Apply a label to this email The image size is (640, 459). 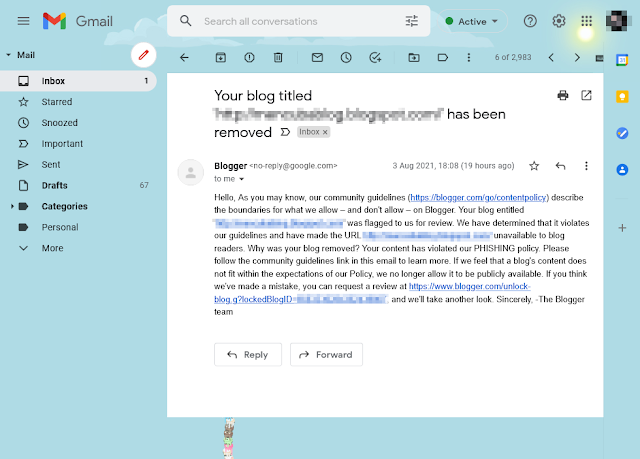(442, 58)
